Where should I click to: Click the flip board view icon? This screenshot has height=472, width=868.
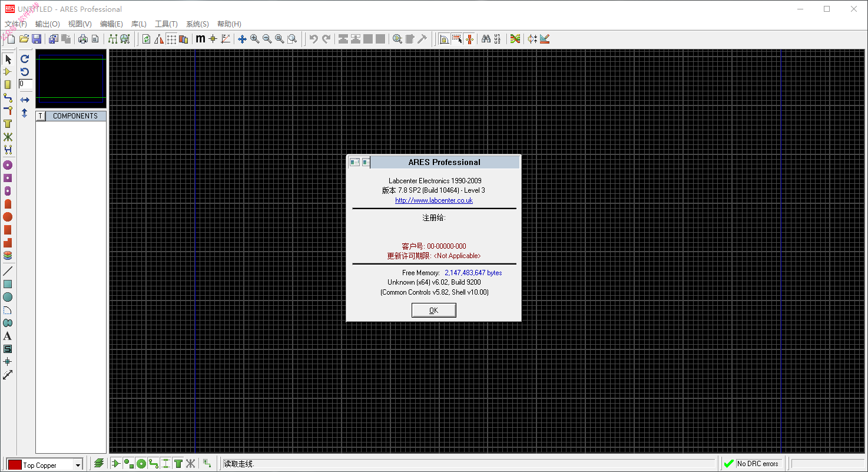(158, 39)
